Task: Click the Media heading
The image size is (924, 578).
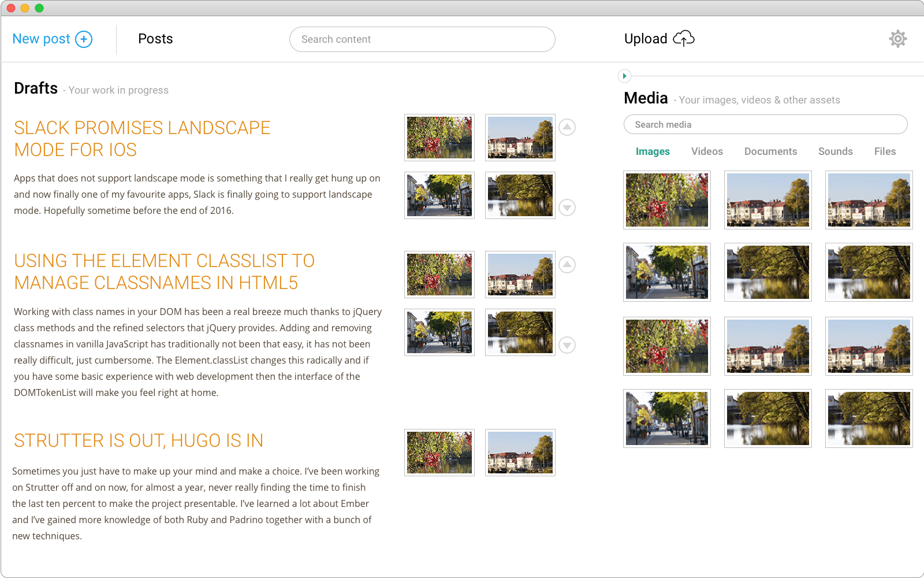Action: point(646,98)
